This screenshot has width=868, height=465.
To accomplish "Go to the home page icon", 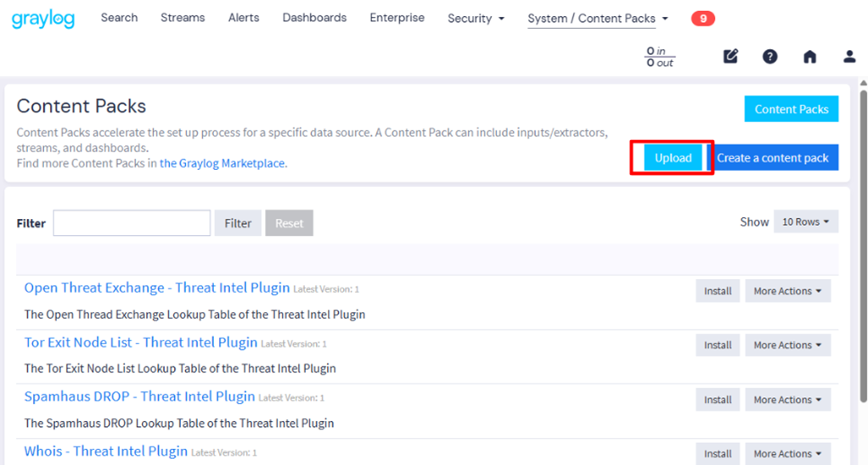I will point(810,56).
